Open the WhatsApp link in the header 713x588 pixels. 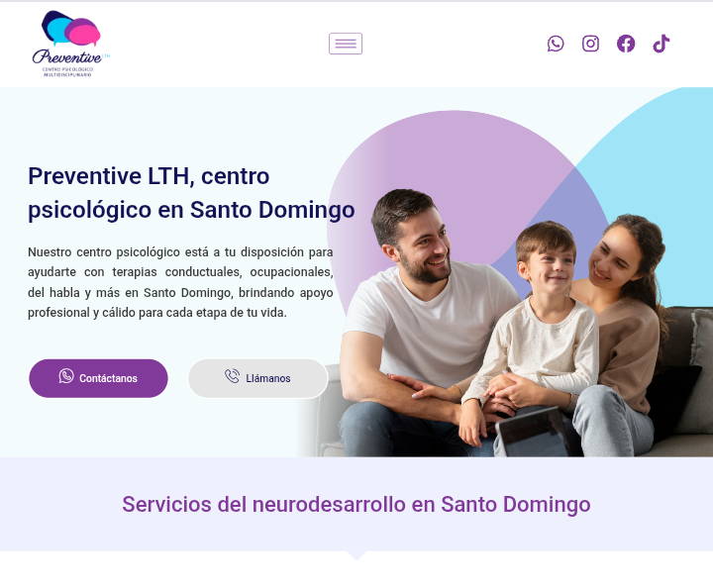[556, 44]
